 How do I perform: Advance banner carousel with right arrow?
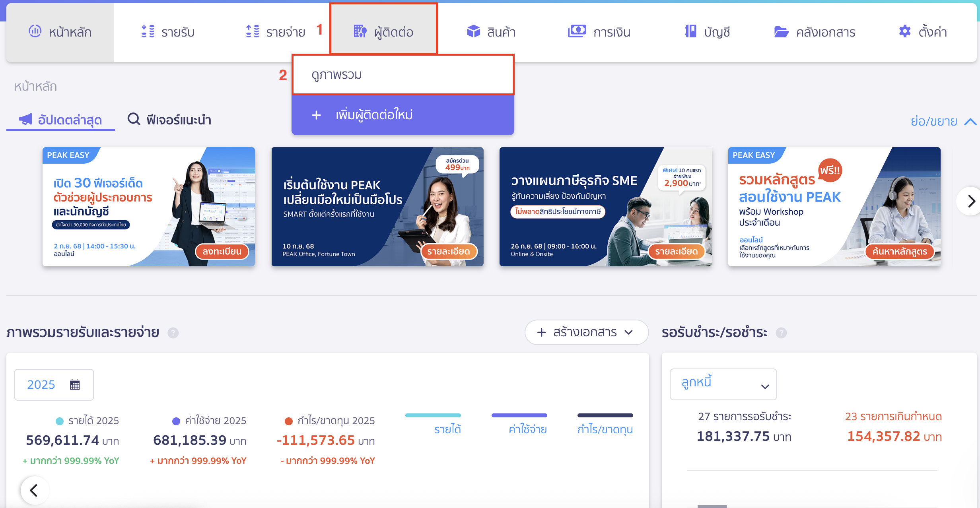[970, 201]
